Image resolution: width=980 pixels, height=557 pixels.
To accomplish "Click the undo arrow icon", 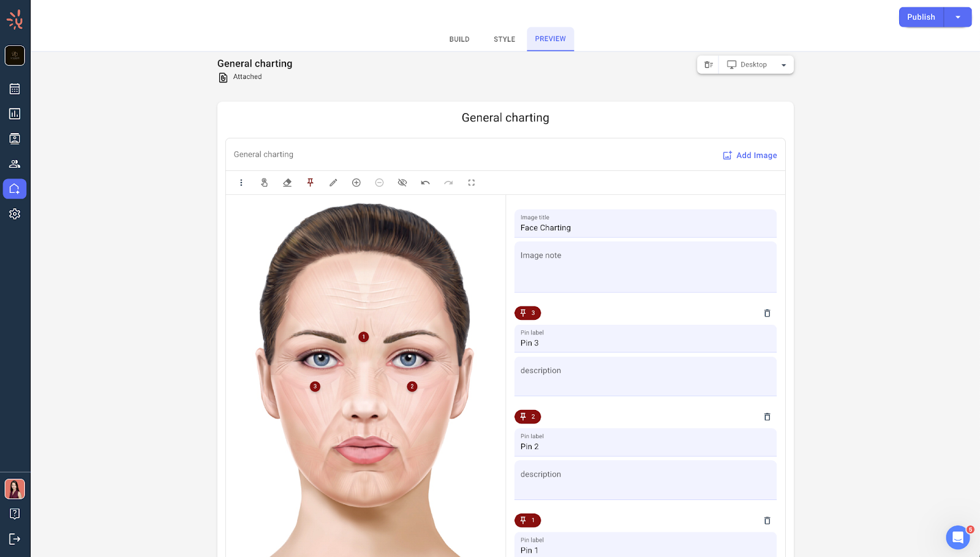I will (x=425, y=183).
